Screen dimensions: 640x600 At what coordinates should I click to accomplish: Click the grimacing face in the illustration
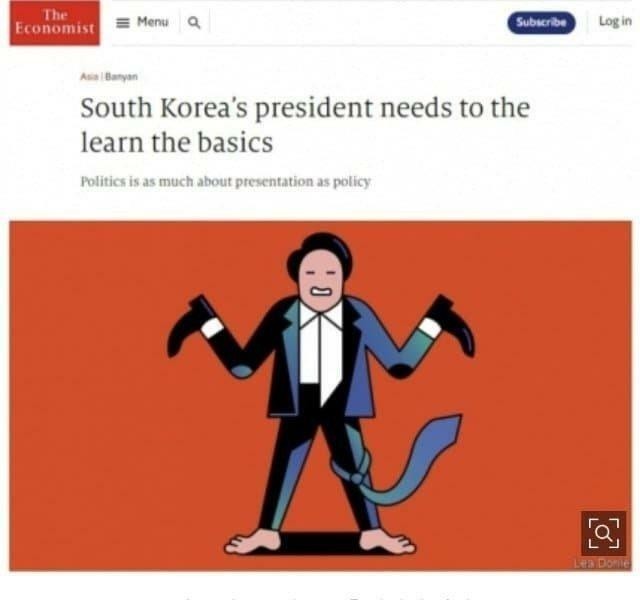[x=320, y=280]
